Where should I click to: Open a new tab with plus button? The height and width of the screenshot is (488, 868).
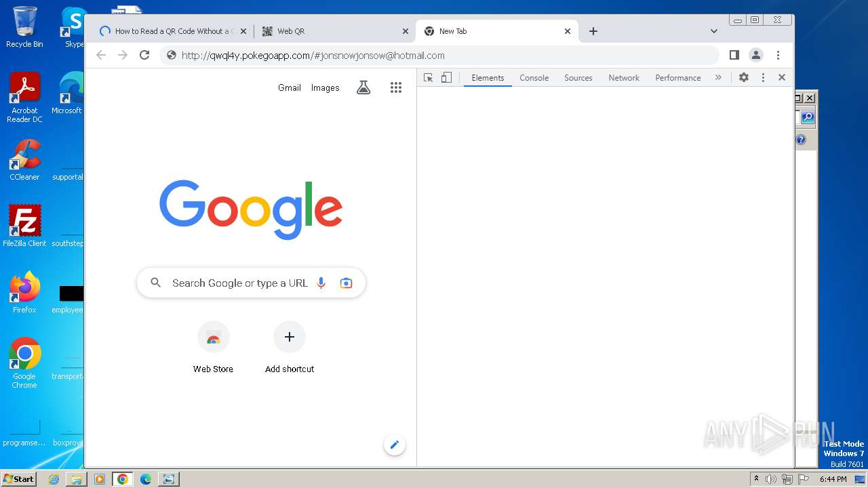[x=593, y=31]
